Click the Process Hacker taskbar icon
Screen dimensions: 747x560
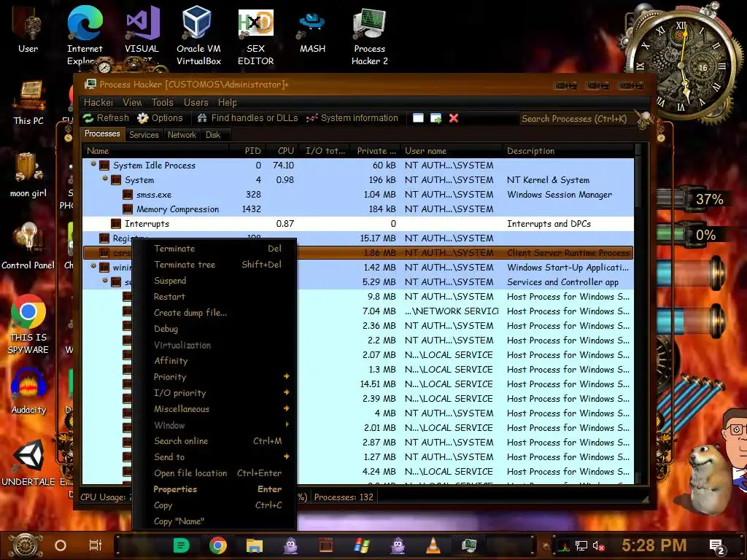click(x=469, y=545)
